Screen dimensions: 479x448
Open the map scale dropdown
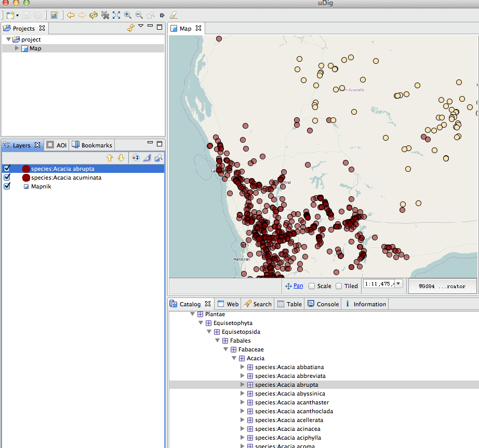point(398,283)
